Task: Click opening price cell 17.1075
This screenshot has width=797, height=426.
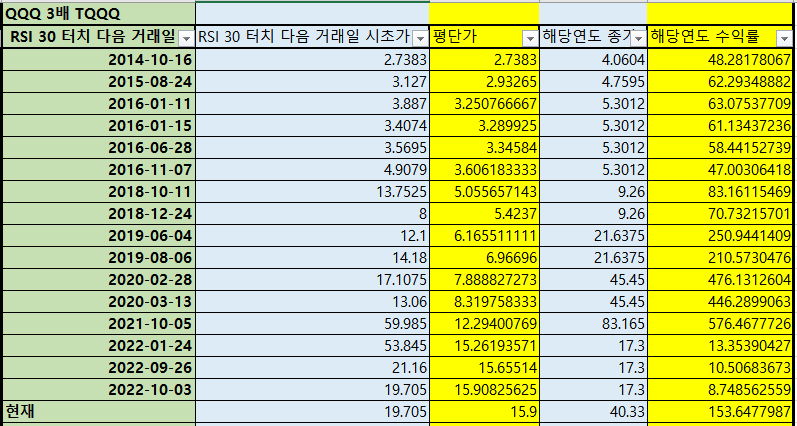Action: click(313, 280)
